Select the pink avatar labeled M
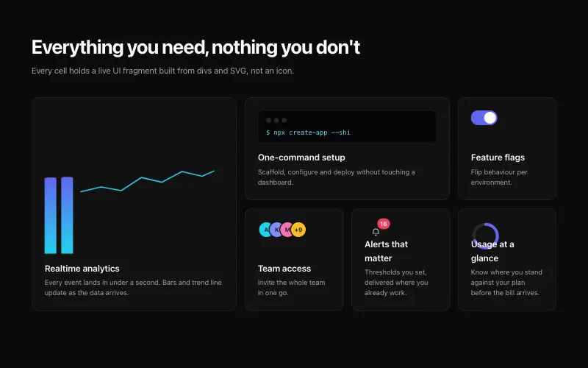Image resolution: width=588 pixels, height=368 pixels. [287, 230]
